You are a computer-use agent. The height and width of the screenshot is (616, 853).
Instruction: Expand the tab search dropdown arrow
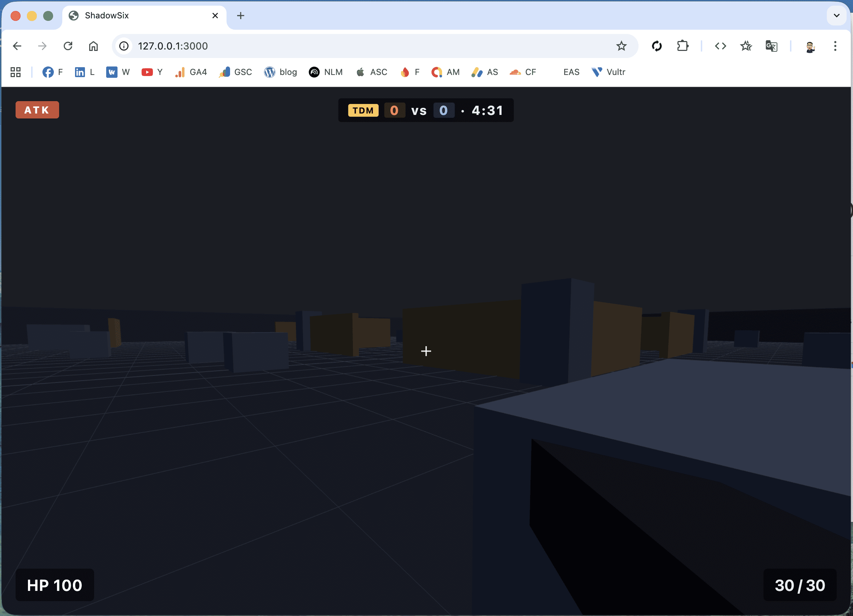836,16
